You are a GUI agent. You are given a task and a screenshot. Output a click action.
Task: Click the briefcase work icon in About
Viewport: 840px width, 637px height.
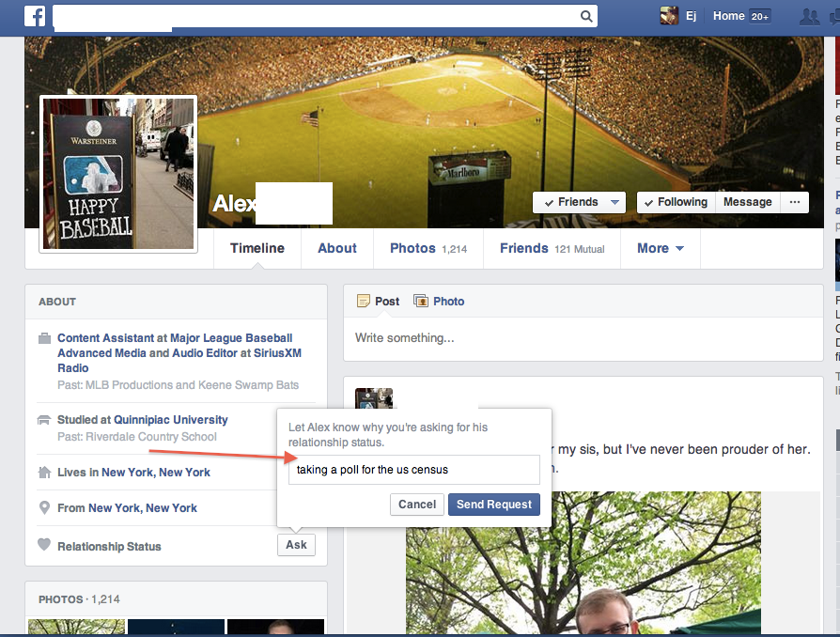coord(44,338)
